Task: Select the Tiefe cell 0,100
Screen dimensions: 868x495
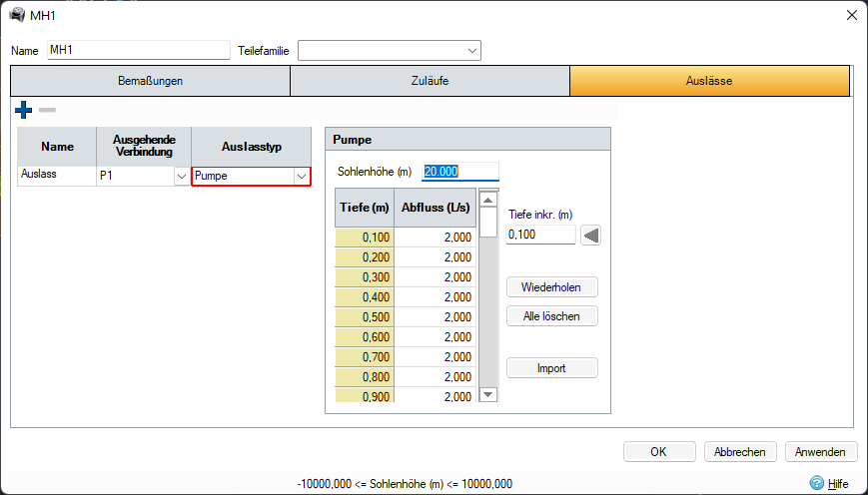Action: [365, 238]
